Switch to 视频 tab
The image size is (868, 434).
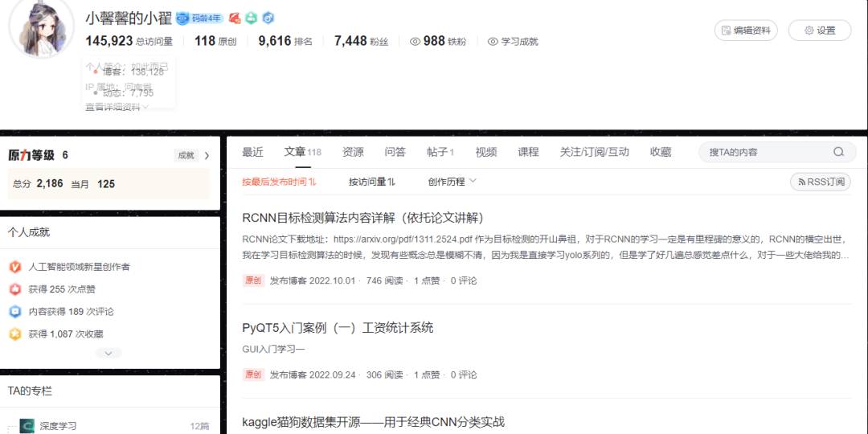click(486, 152)
